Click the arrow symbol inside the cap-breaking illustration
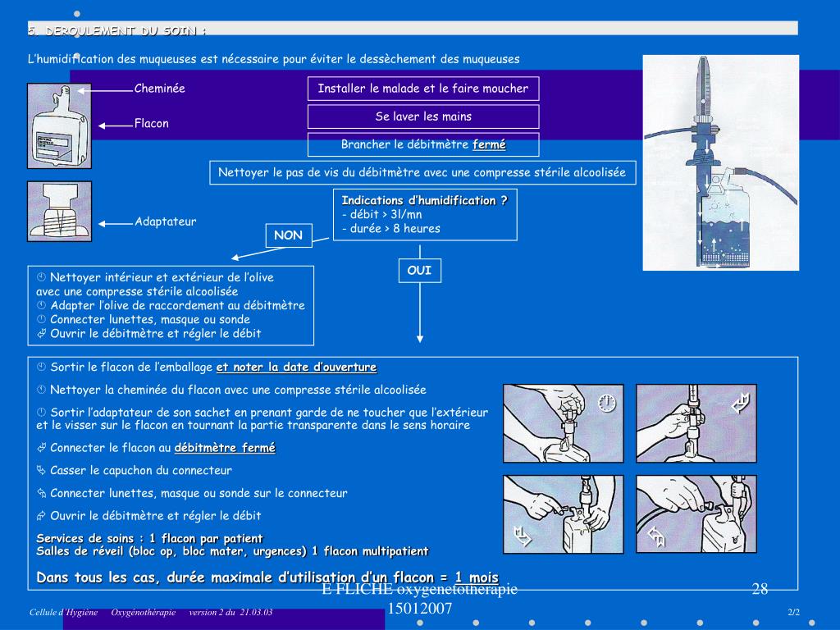Image resolution: width=840 pixels, height=630 pixels. pos(522,536)
